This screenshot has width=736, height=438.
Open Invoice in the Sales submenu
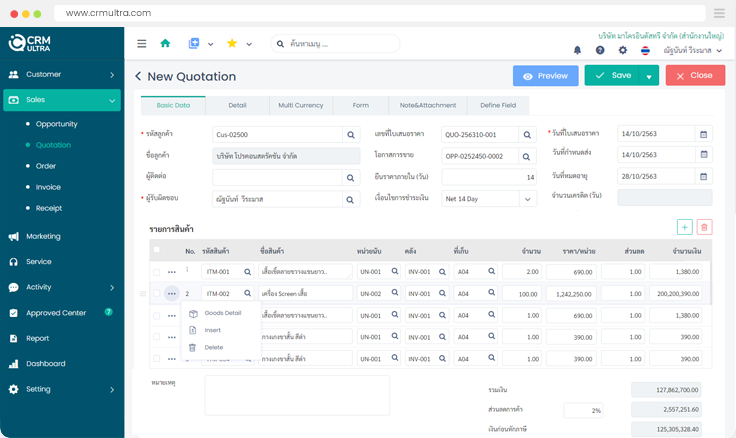[48, 187]
